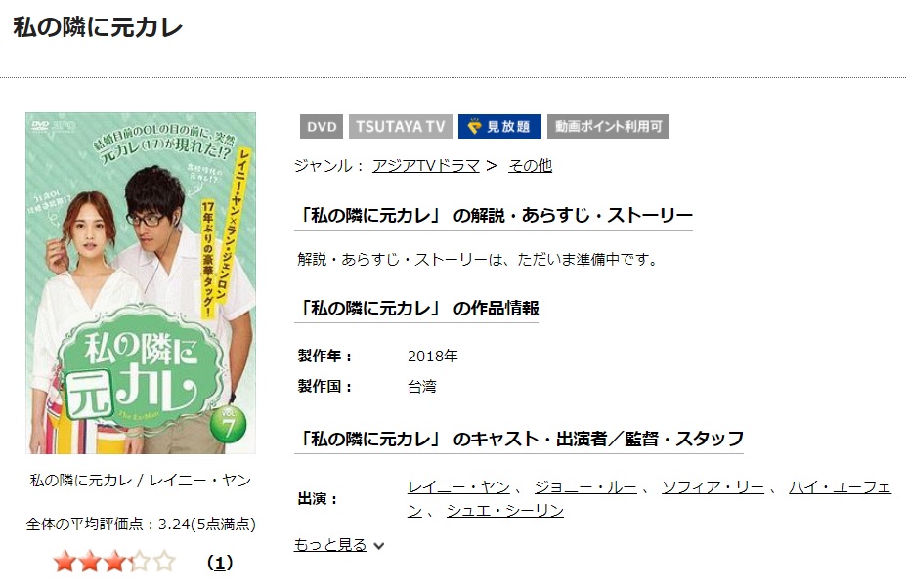Open the その他 genre link
This screenshot has height=588, width=907.
pyautogui.click(x=530, y=166)
